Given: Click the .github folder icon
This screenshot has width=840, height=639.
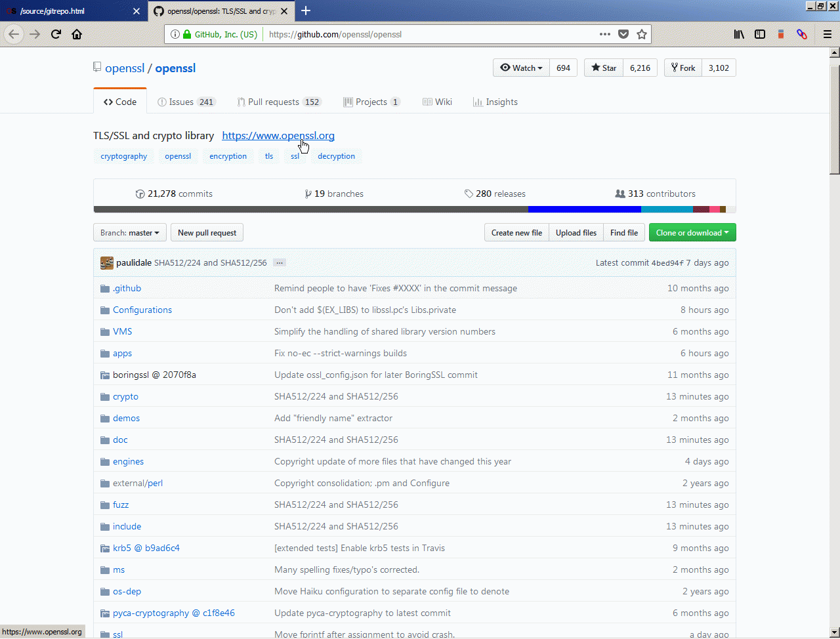Looking at the screenshot, I should click(105, 289).
